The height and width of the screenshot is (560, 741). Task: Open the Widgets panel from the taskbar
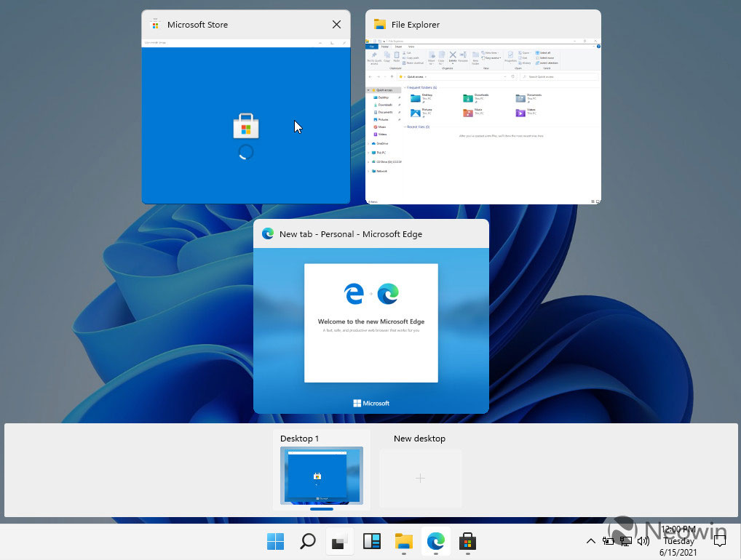point(372,541)
